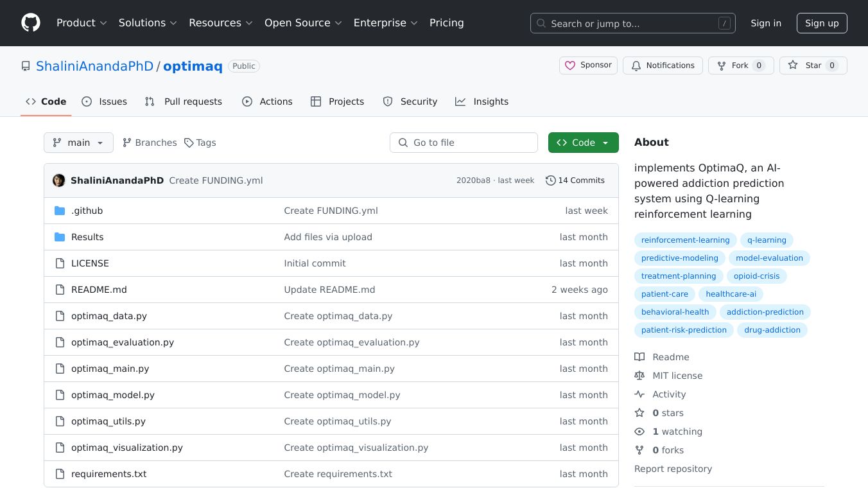Click the Notifications bell button
868x488 pixels.
[x=663, y=65]
